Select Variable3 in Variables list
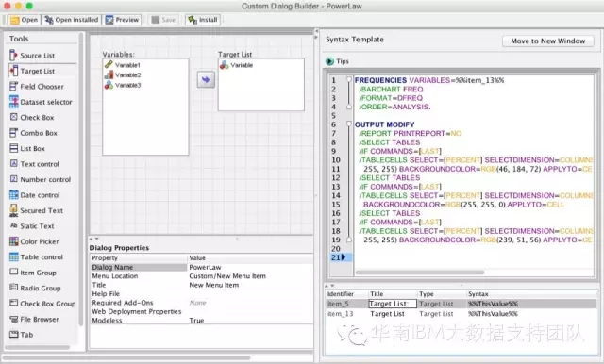The width and height of the screenshot is (604, 364). [x=123, y=85]
